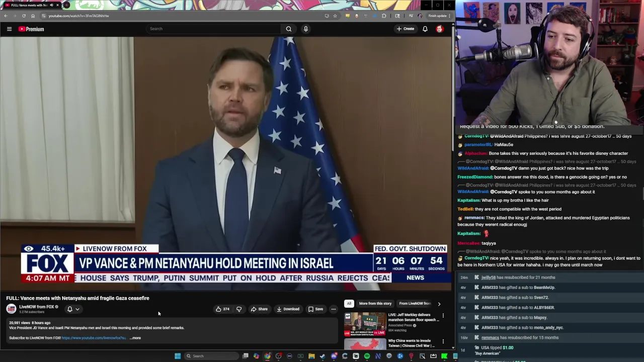Open the browser three-dot menu
The width and height of the screenshot is (644, 362).
(x=449, y=16)
